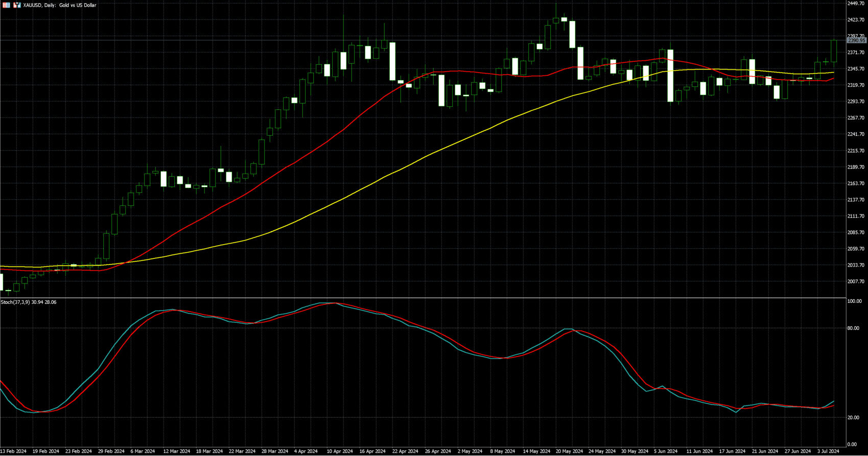The image size is (868, 456).
Task: Click the 100.00 stochastic level label
Action: pos(854,301)
